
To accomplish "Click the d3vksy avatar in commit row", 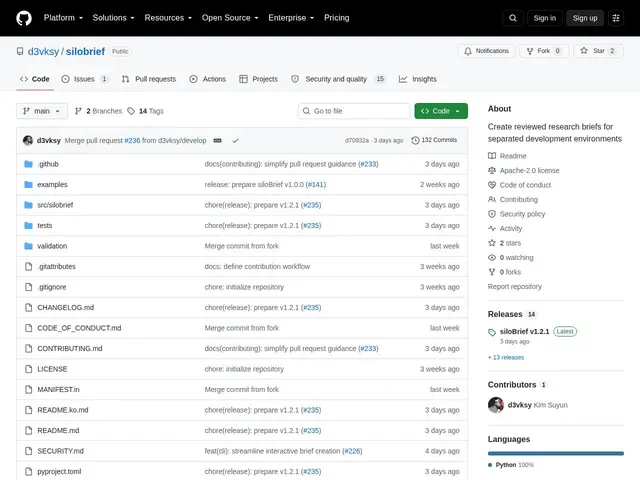I will (x=28, y=140).
